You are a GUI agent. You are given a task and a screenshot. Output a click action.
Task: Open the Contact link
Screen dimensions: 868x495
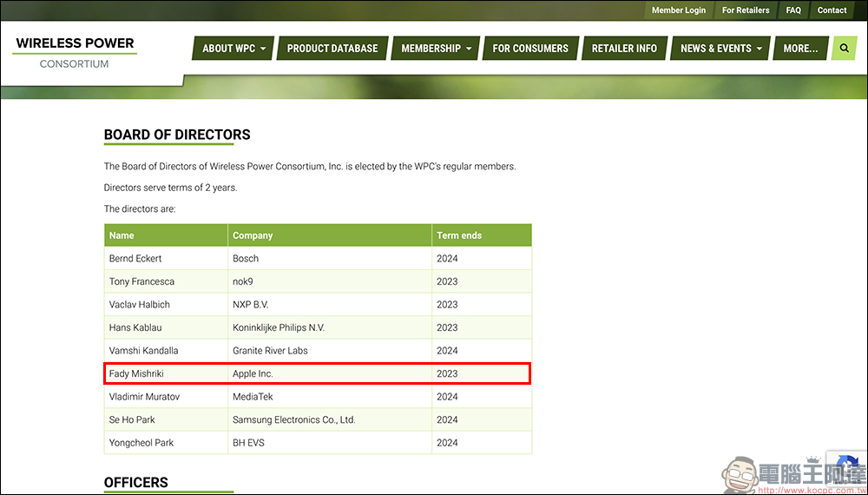[832, 10]
